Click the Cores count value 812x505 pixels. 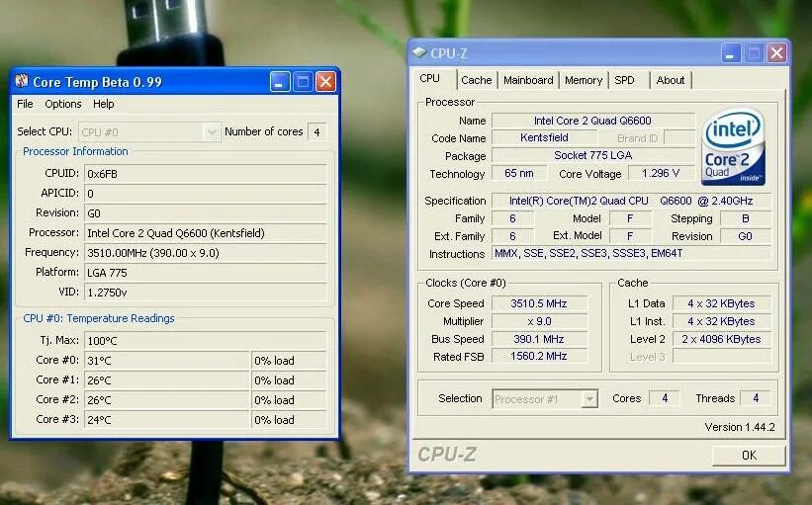point(665,398)
